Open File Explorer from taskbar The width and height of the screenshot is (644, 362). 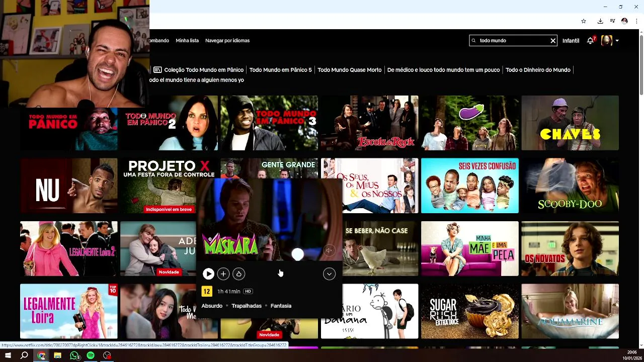(57, 355)
